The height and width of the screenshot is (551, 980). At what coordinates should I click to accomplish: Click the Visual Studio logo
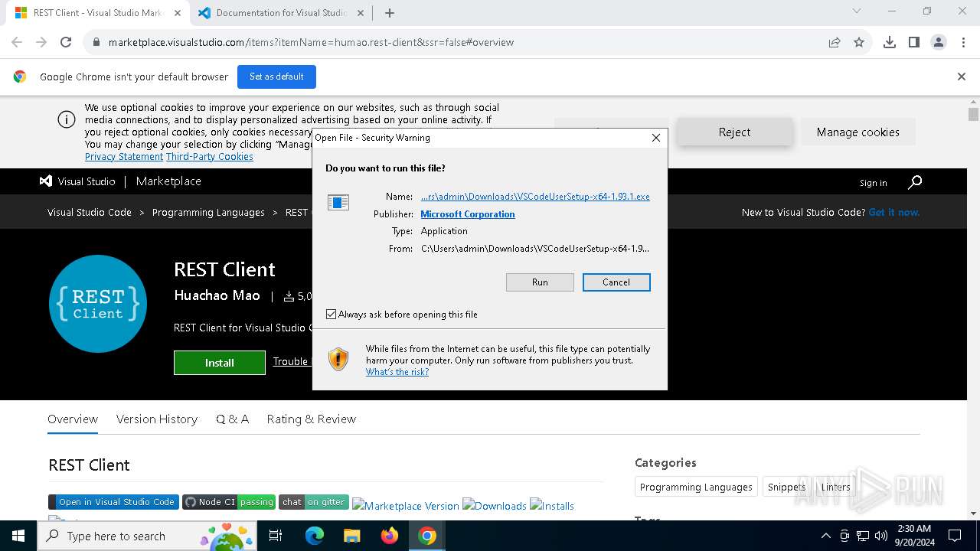[x=77, y=181]
